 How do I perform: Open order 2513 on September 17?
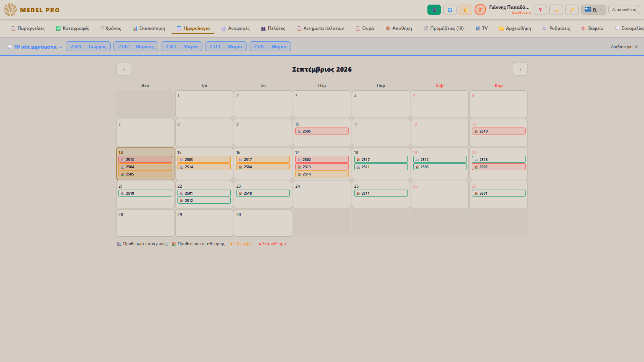point(322,167)
